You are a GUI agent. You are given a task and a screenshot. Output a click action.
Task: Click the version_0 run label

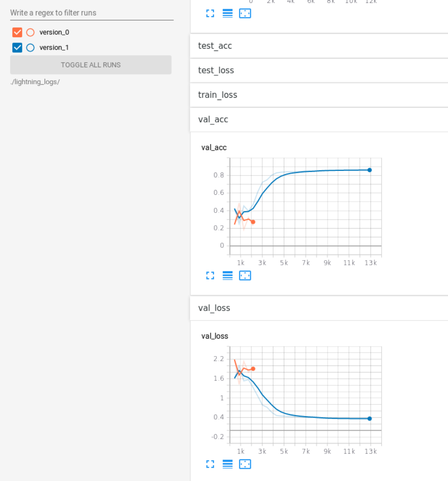(54, 32)
